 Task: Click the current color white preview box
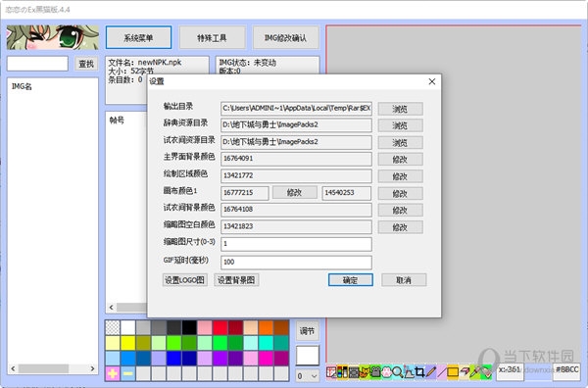pos(308,355)
